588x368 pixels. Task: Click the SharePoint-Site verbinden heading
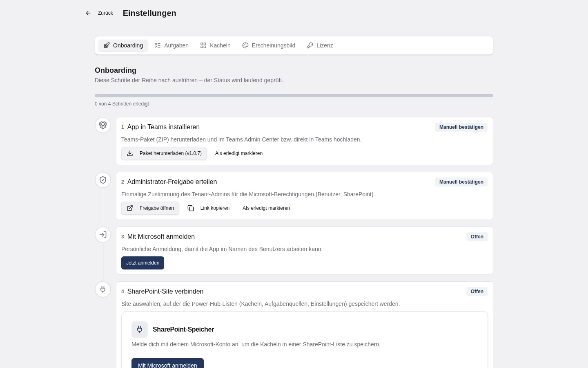(165, 292)
